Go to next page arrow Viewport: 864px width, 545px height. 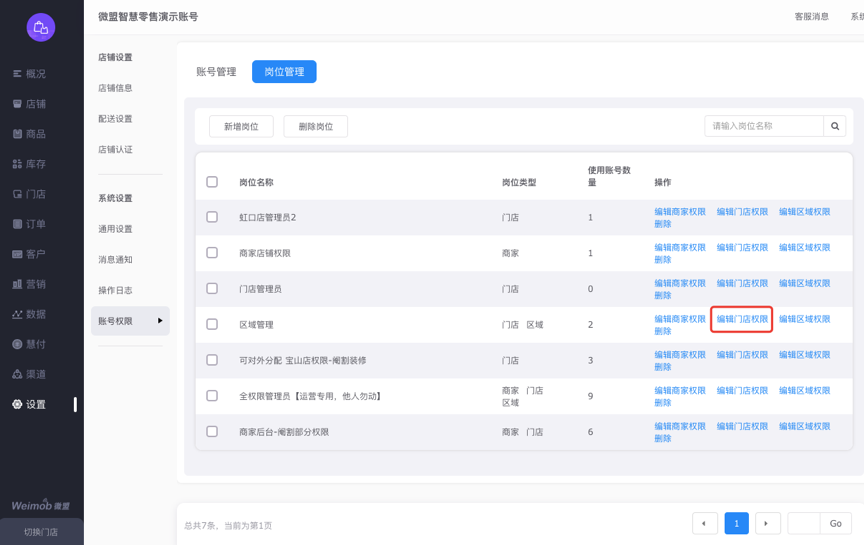[767, 523]
